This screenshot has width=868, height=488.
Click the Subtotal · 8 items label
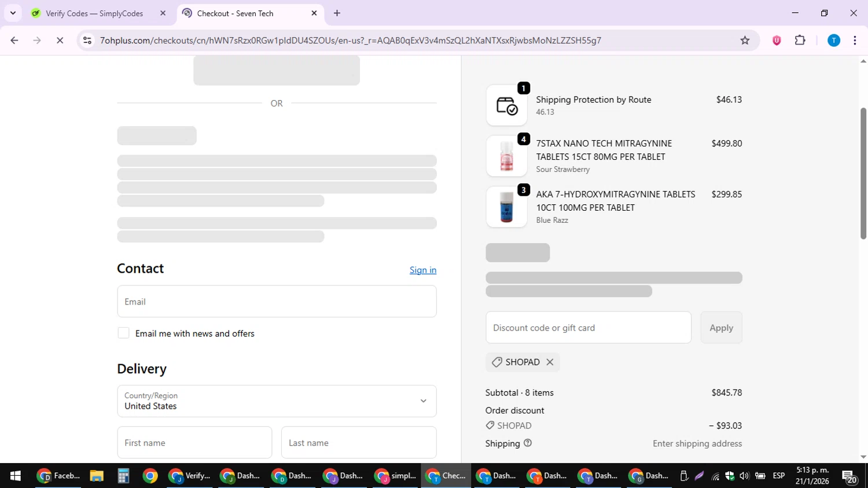coord(520,392)
